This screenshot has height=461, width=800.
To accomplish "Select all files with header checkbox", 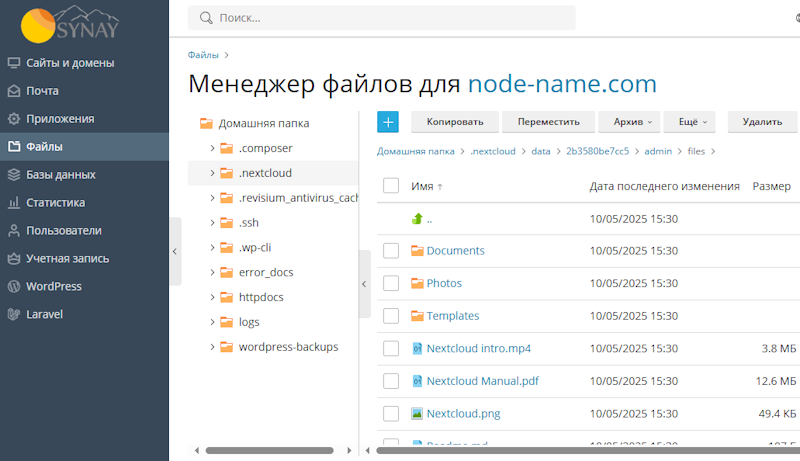I will coord(391,186).
